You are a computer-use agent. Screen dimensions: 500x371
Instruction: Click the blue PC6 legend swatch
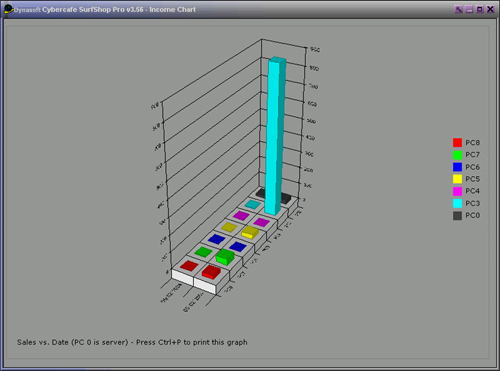click(457, 167)
